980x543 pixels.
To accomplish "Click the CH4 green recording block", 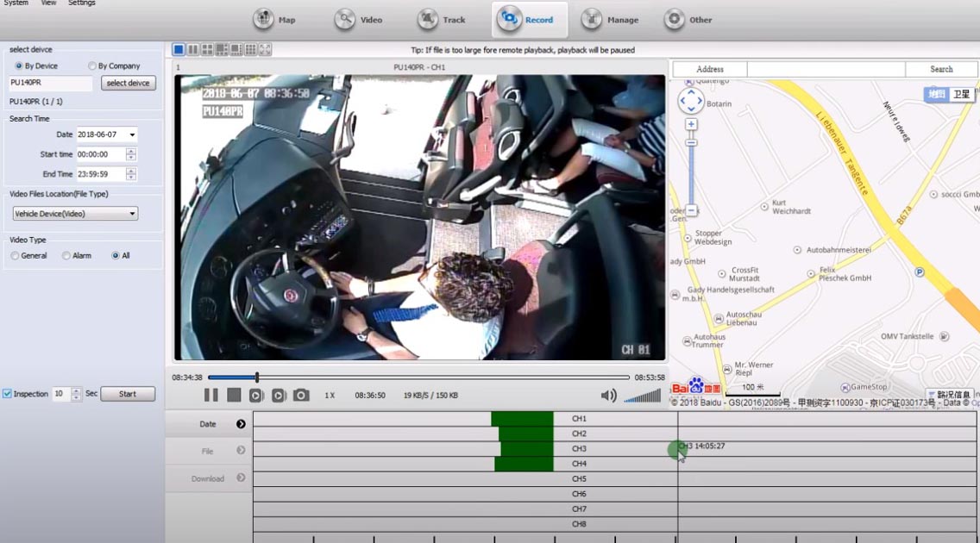I will click(524, 464).
